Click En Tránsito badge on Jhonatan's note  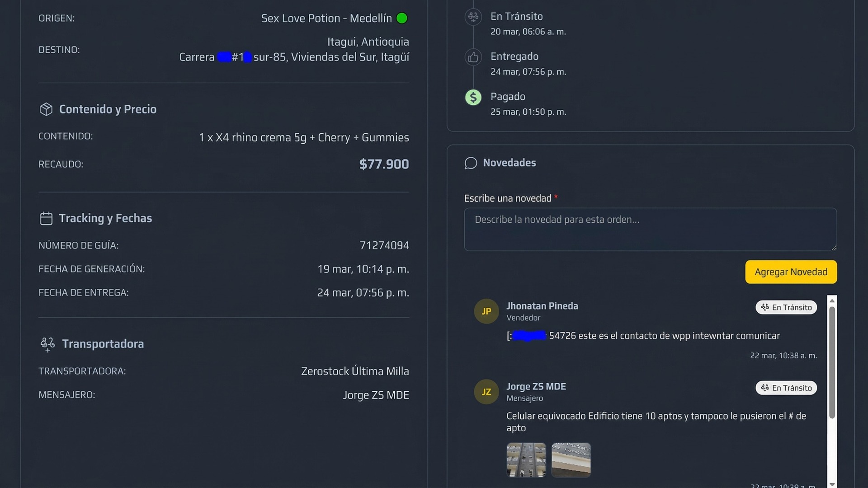(786, 307)
